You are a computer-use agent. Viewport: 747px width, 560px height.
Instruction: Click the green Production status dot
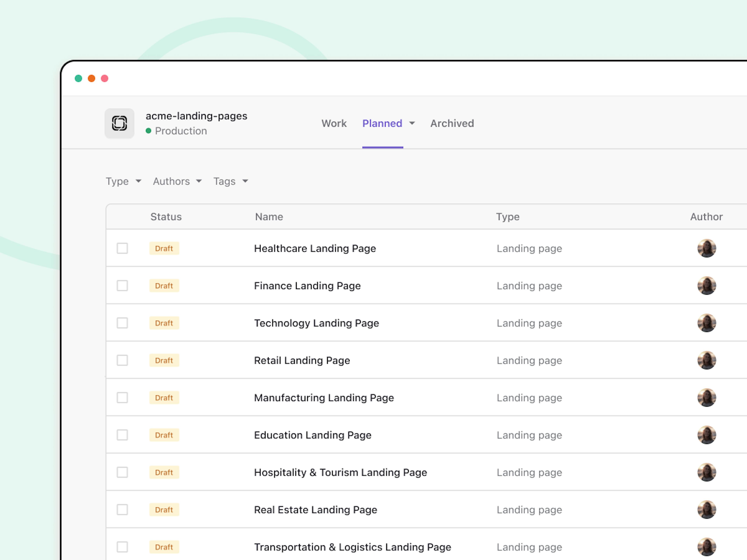point(148,131)
